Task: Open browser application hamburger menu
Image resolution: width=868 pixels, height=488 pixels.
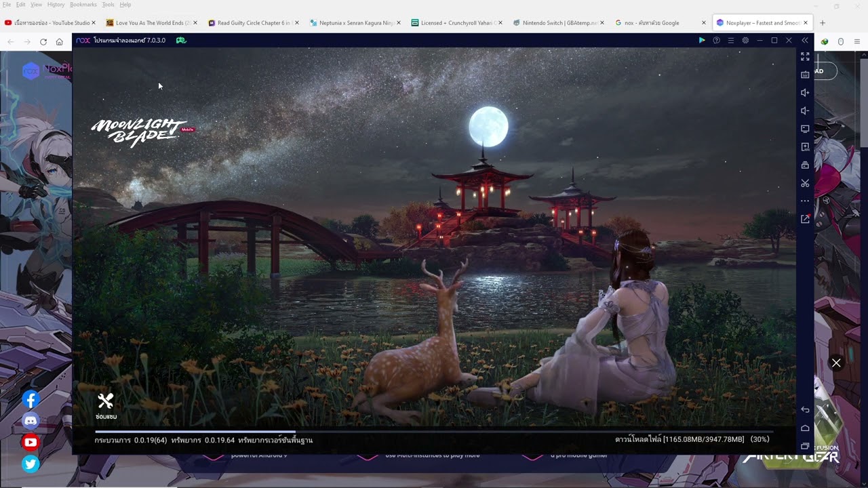Action: (857, 41)
